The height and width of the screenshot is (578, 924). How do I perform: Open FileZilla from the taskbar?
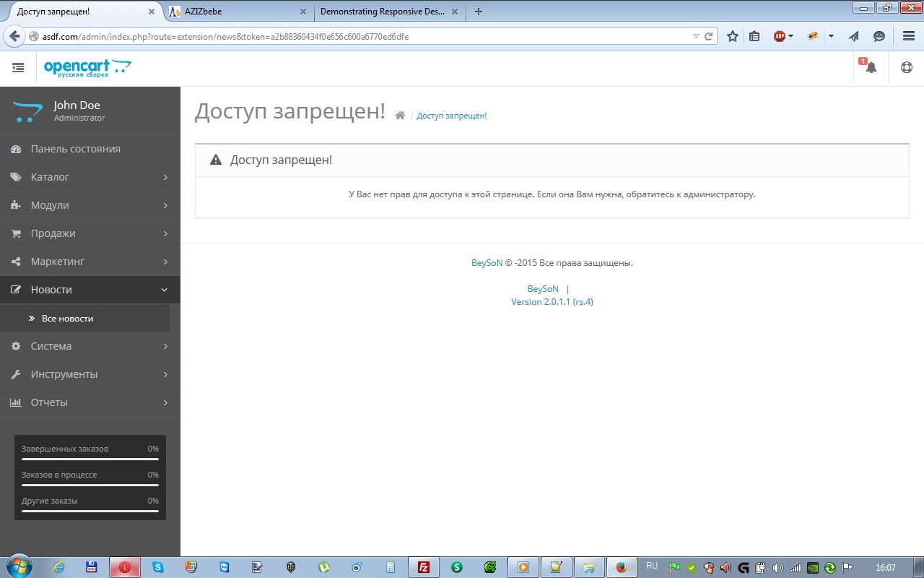tap(424, 567)
